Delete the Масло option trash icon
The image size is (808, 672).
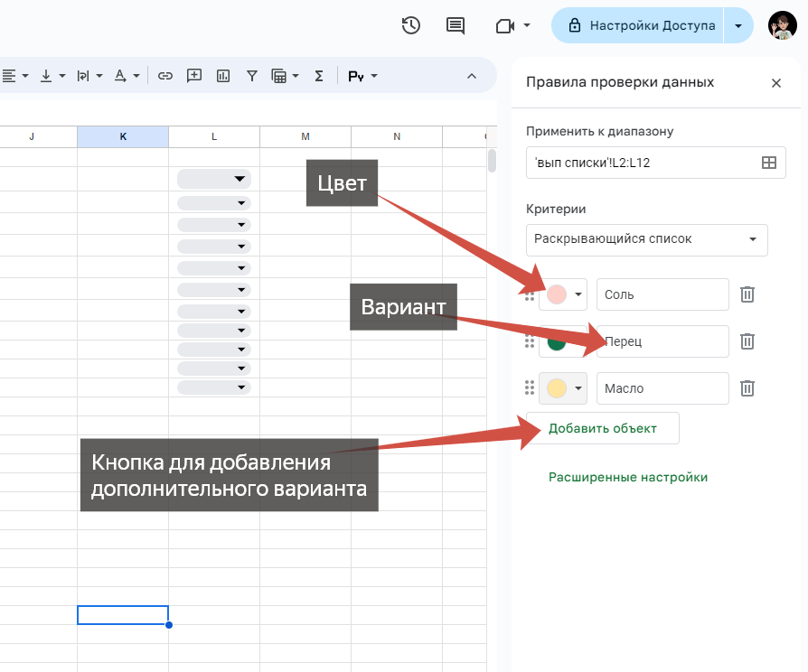pos(747,388)
